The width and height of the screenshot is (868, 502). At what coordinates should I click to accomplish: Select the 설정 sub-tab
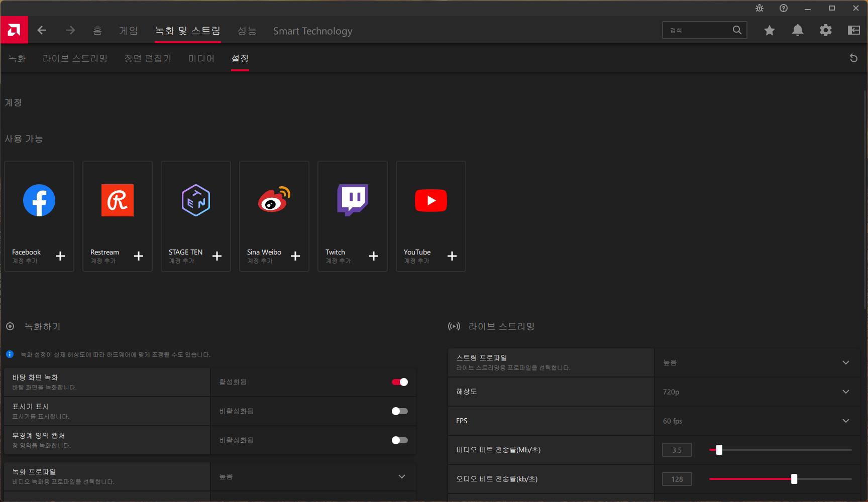point(240,58)
